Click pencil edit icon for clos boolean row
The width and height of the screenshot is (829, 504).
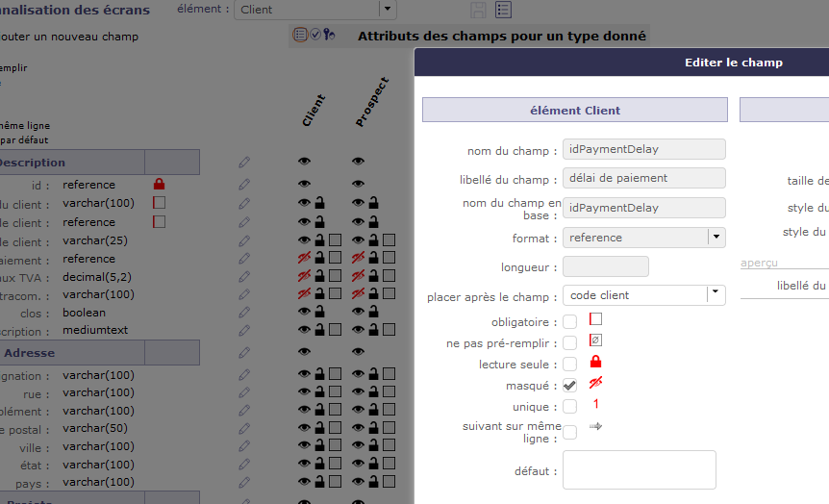click(x=244, y=313)
